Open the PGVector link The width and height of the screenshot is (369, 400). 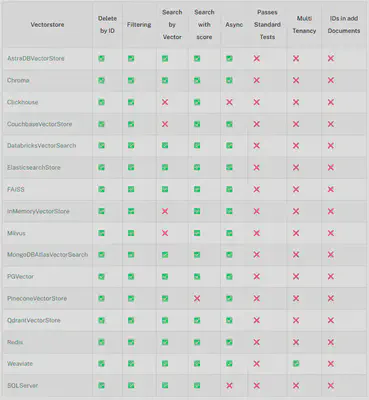coord(20,277)
